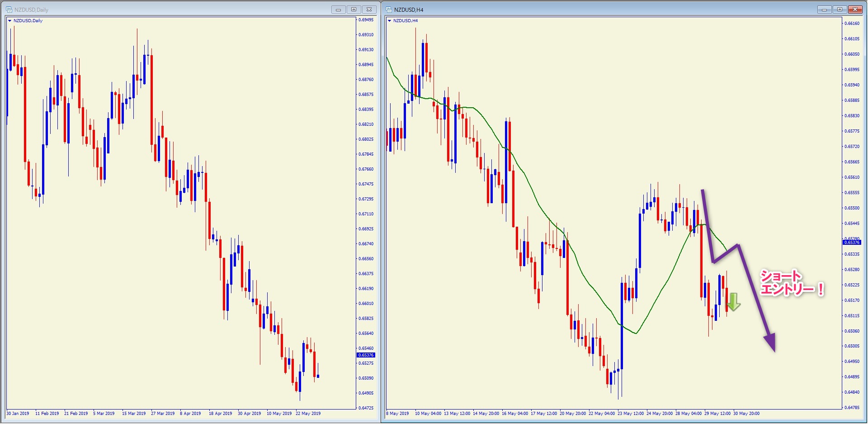Minimize the NZDUSD,H4 chart window
The image size is (868, 424).
tap(824, 10)
